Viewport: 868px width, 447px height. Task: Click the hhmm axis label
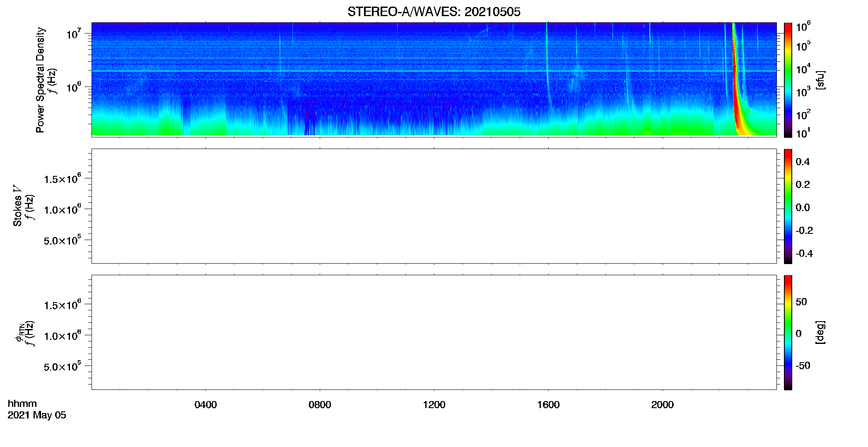click(22, 404)
